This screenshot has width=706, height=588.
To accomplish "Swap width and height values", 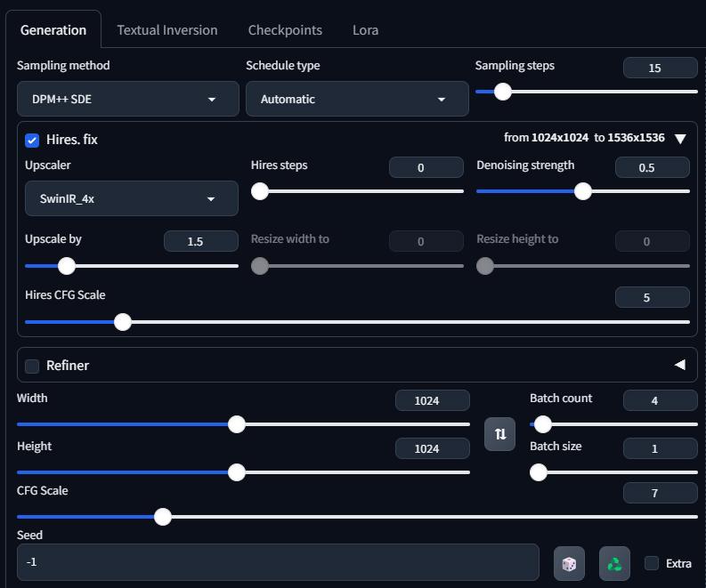I will [499, 434].
